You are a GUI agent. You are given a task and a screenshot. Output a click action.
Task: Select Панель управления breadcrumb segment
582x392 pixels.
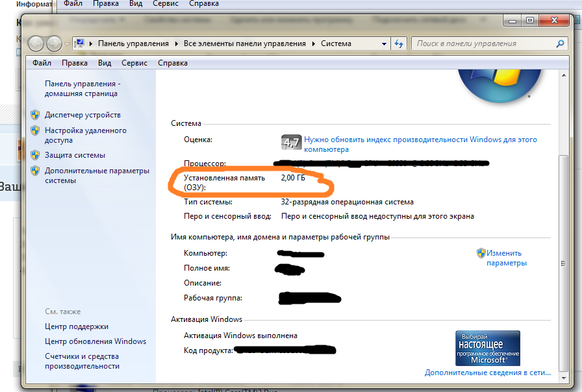pyautogui.click(x=133, y=43)
